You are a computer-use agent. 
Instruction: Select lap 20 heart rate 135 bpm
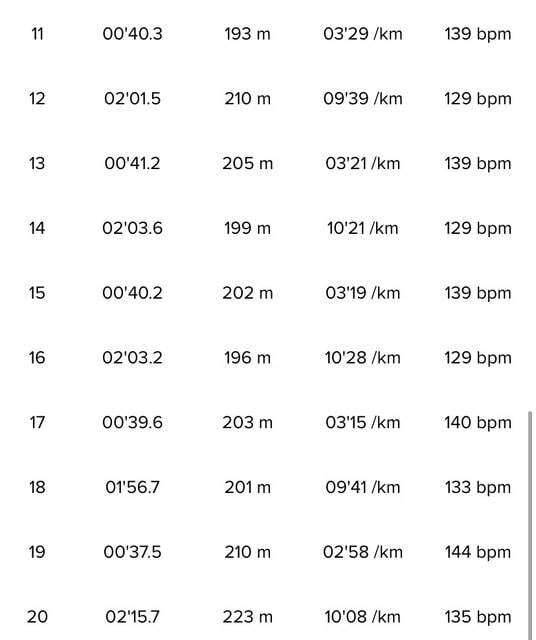(478, 618)
